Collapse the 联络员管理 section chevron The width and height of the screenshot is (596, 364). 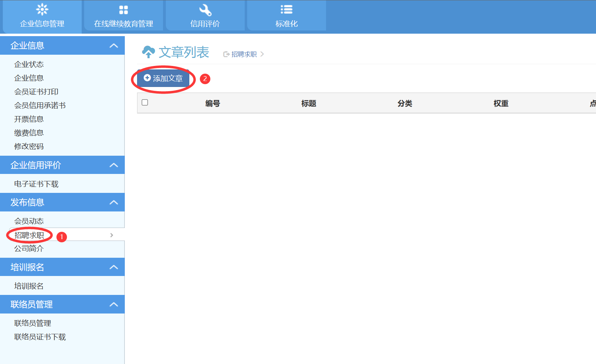tap(114, 304)
